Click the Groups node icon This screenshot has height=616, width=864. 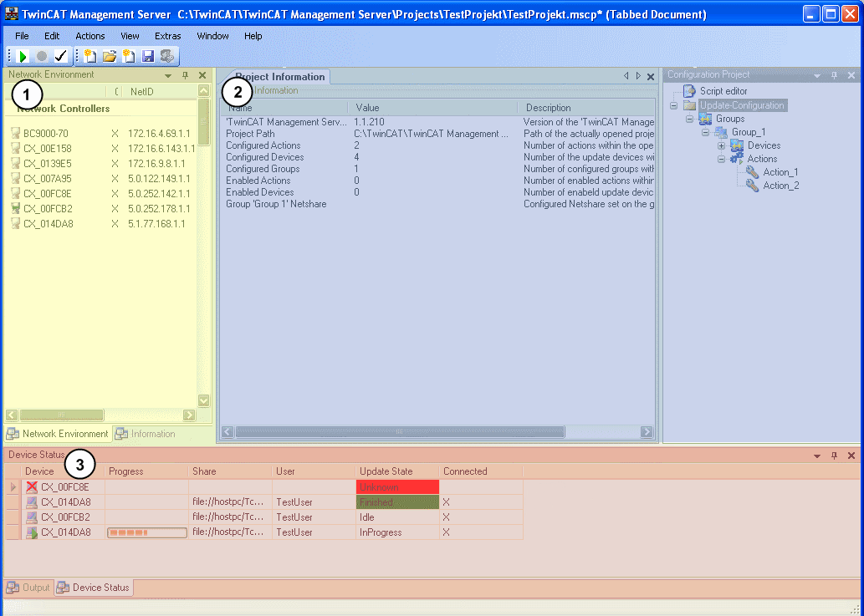click(x=705, y=119)
